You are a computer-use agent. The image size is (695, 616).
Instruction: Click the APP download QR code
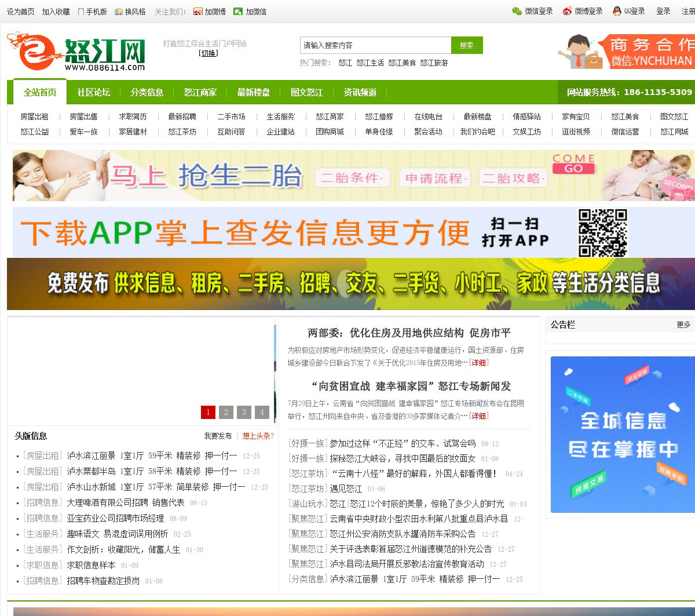(603, 232)
